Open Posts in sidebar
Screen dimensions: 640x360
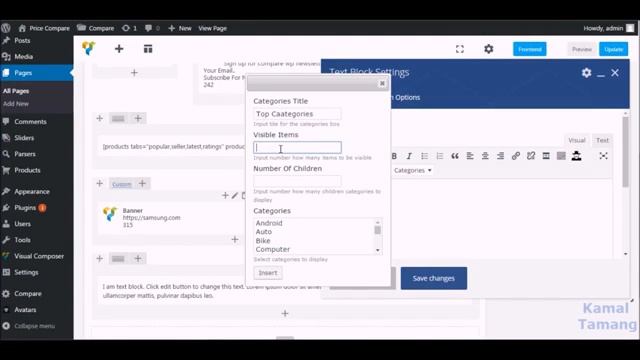[x=22, y=40]
